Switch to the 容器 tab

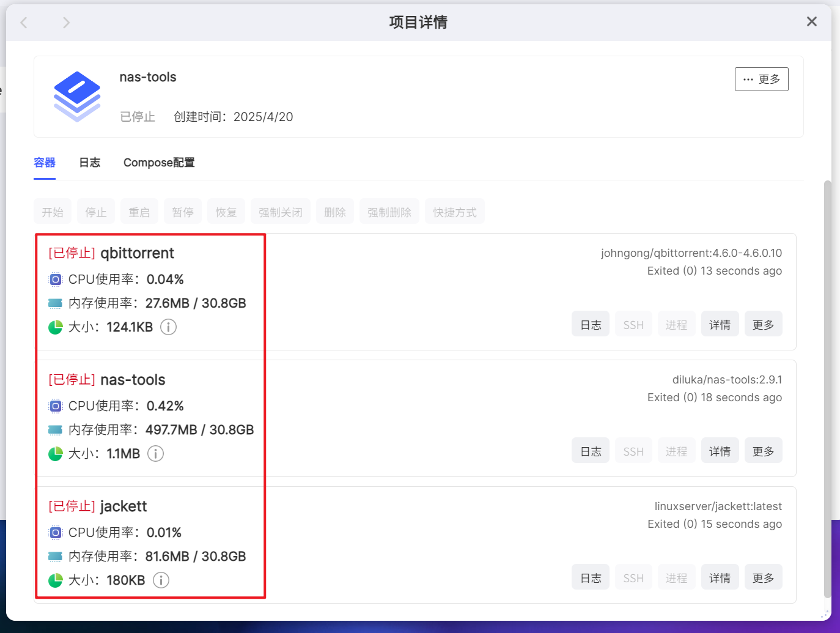pos(45,163)
